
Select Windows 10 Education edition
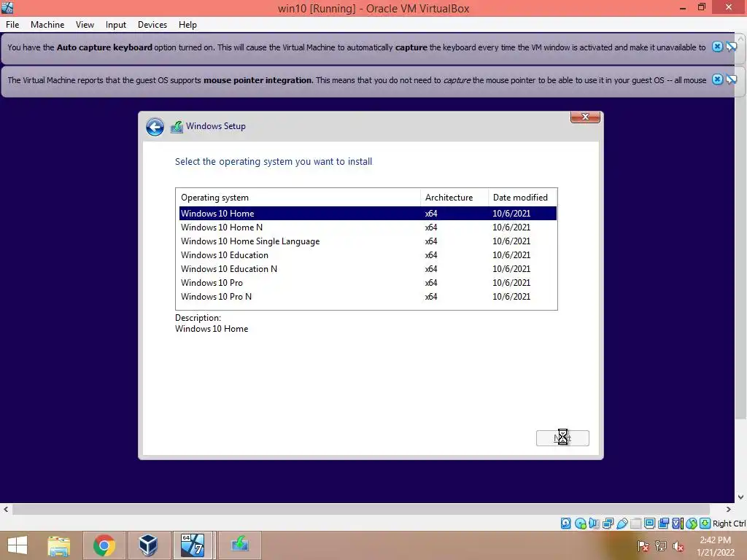pyautogui.click(x=368, y=254)
